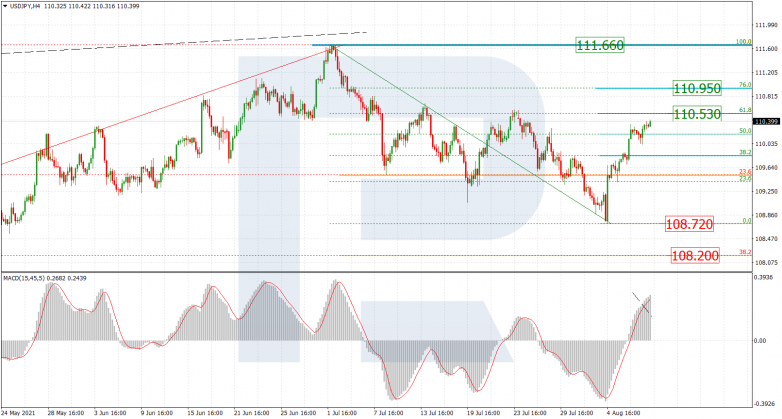Image resolution: width=782 pixels, height=419 pixels.
Task: Click 110.035 on the price axis
Action: pyautogui.click(x=766, y=144)
